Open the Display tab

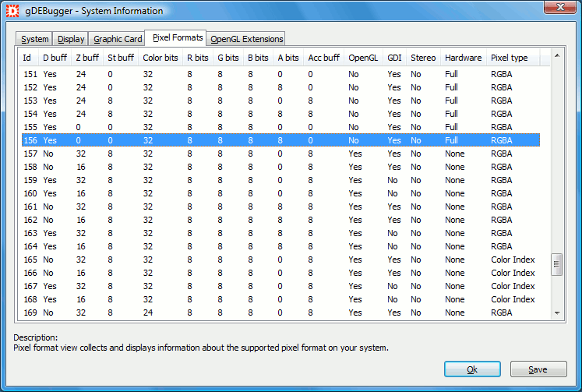[71, 39]
